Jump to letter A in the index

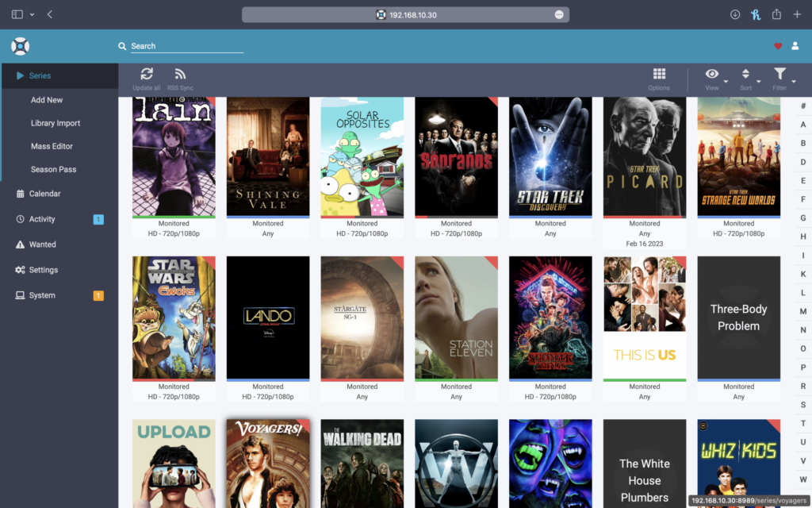803,125
